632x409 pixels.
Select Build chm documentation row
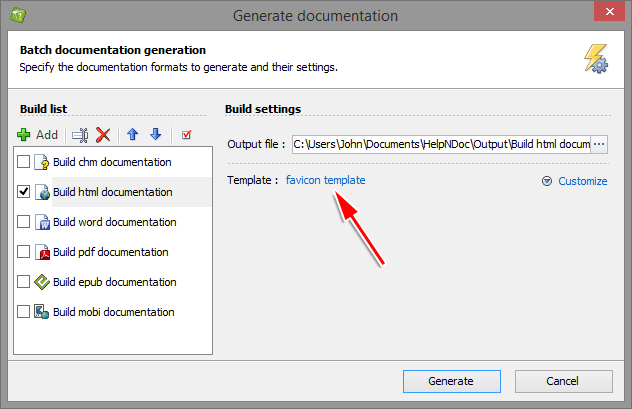[x=113, y=162]
